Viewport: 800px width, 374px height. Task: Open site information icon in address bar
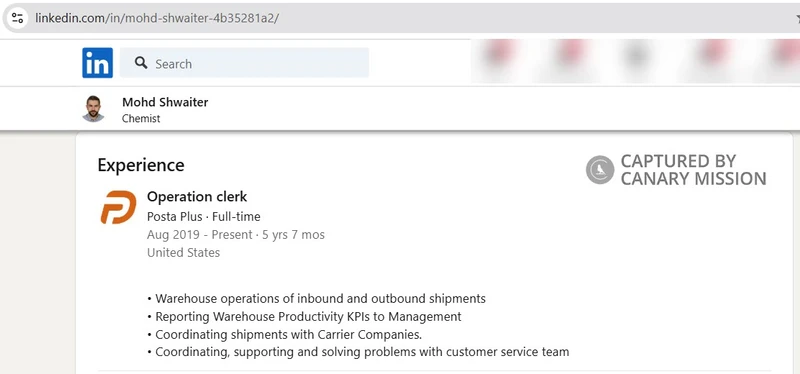[17, 18]
